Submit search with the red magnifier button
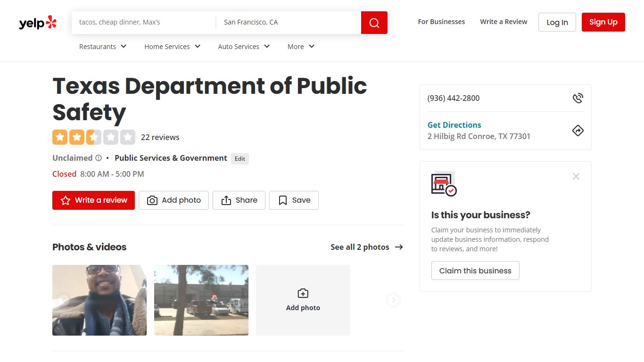This screenshot has width=644, height=362. [374, 23]
